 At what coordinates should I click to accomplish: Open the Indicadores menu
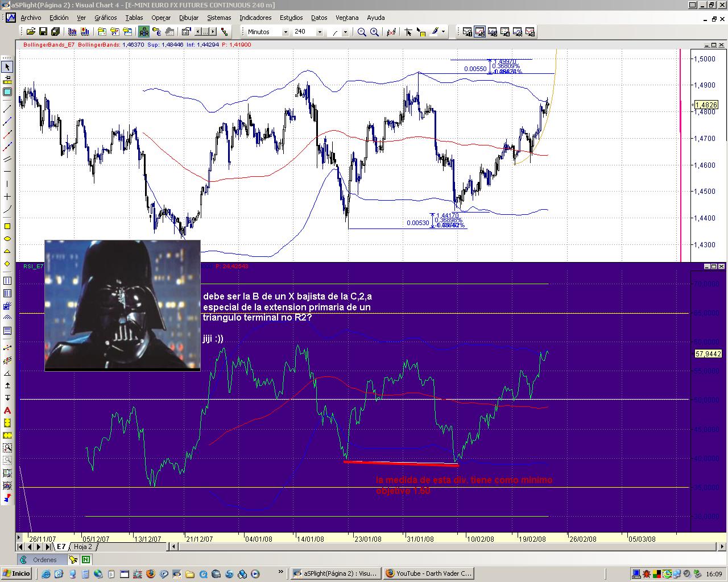[x=255, y=18]
